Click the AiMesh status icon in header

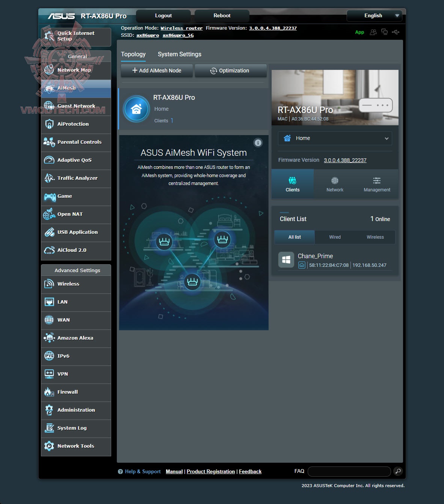tap(384, 32)
